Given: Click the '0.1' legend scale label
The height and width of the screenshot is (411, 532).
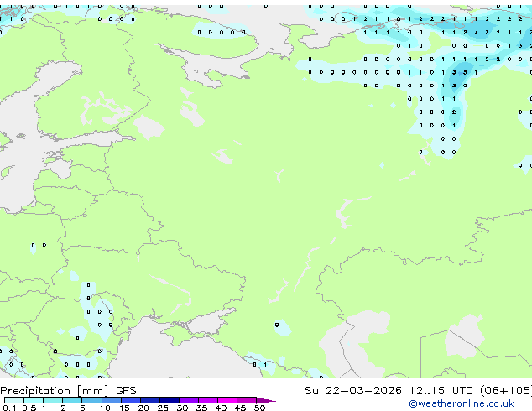Looking at the screenshot, I should 9,408.
